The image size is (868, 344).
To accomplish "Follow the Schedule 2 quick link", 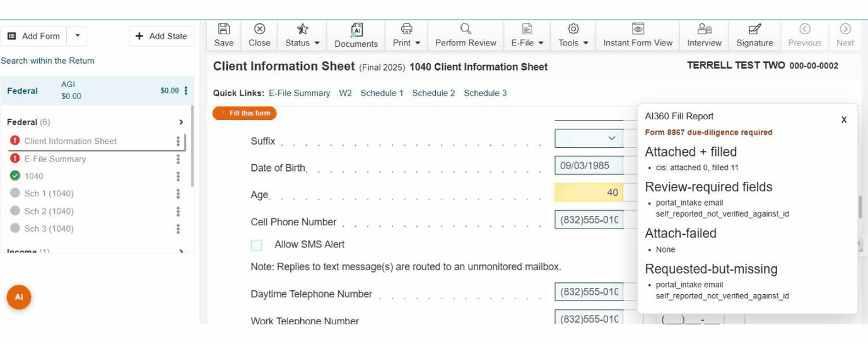I will (433, 93).
